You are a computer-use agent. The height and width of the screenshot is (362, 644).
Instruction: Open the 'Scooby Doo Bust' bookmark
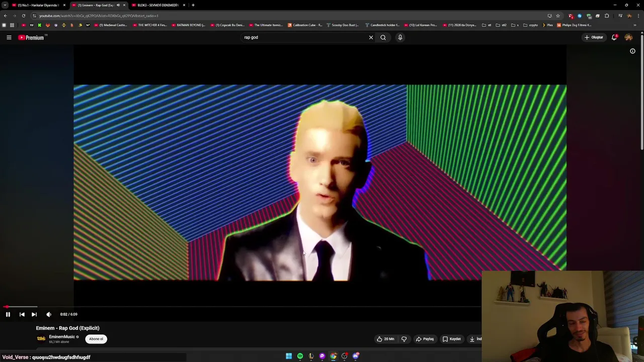343,25
